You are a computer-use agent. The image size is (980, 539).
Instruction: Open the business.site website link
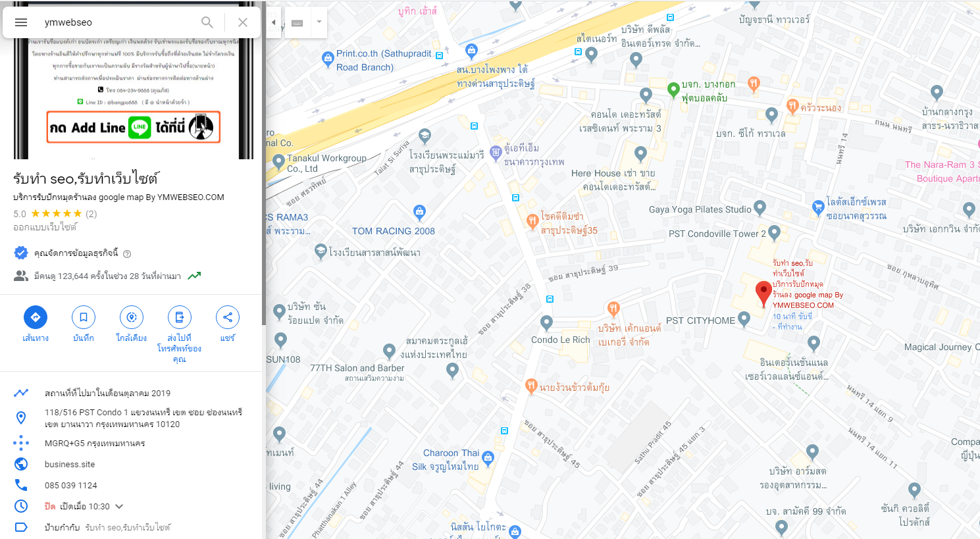point(70,464)
